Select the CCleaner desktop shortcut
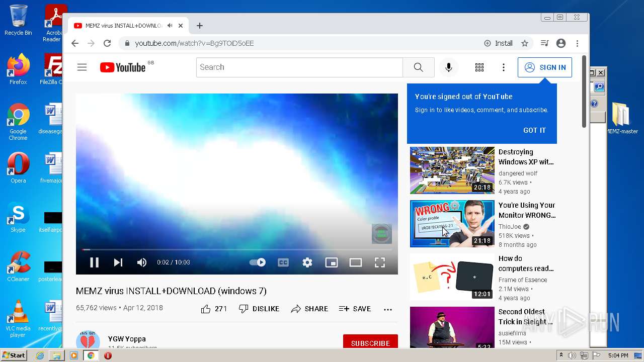Viewport: 644px width, 362px height. click(x=18, y=266)
